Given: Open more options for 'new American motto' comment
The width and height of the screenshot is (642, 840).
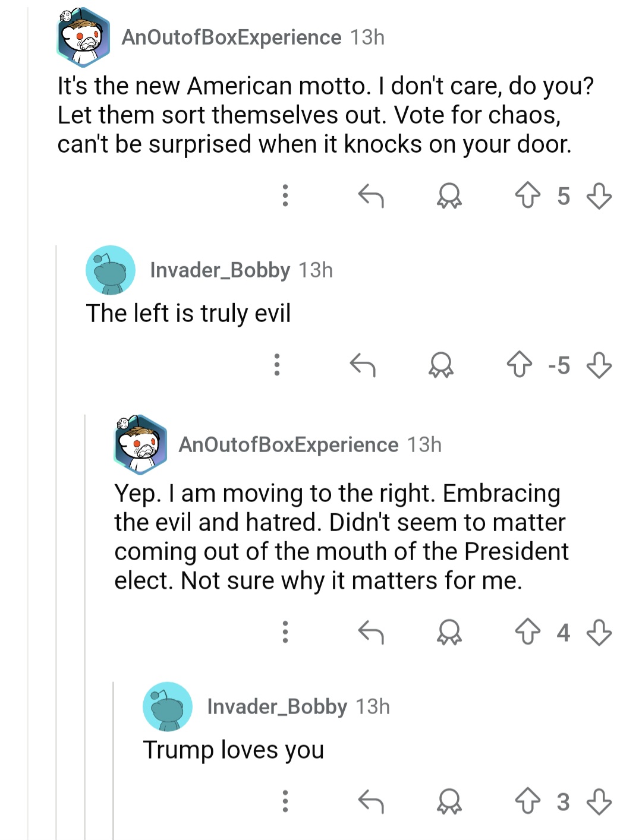Looking at the screenshot, I should click(x=285, y=195).
